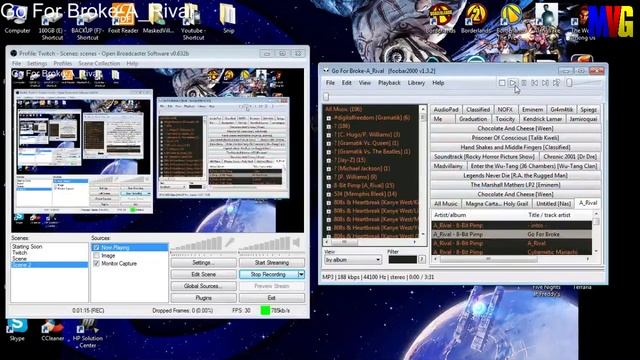
Task: Open the View 'by album' combo box
Action: pyautogui.click(x=353, y=260)
